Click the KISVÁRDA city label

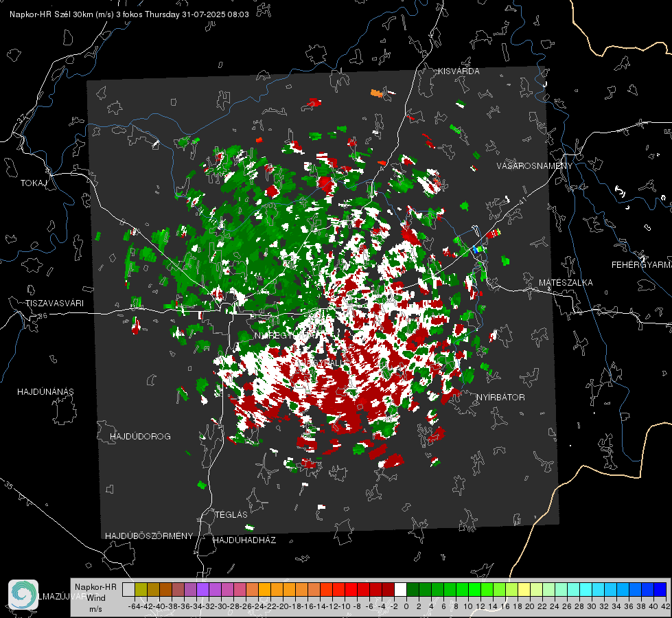pyautogui.click(x=459, y=71)
